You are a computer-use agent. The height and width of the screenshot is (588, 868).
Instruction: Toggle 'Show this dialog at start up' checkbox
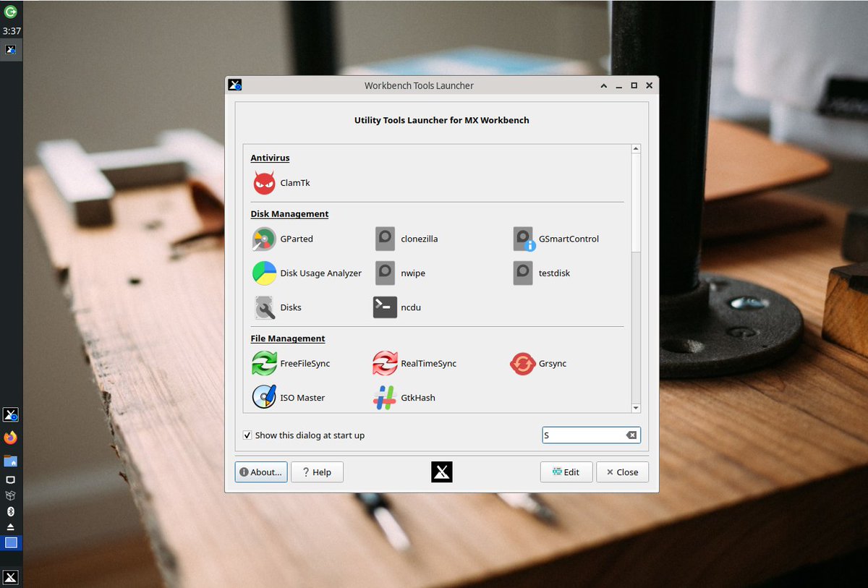click(x=247, y=435)
